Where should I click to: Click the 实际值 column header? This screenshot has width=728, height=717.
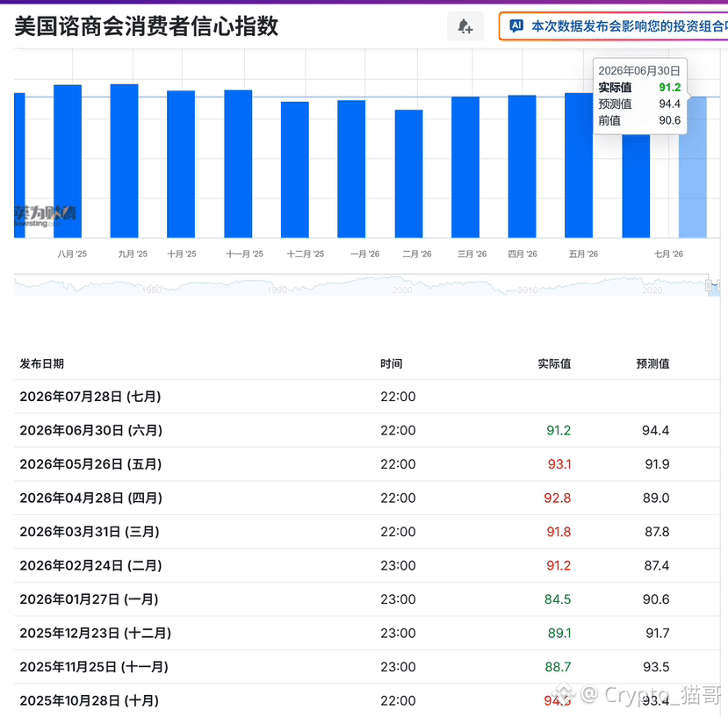pos(554,364)
